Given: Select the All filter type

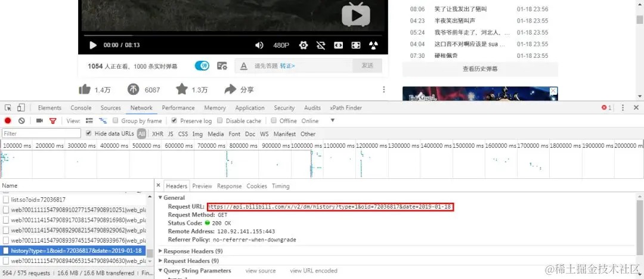Looking at the screenshot, I should (x=142, y=134).
